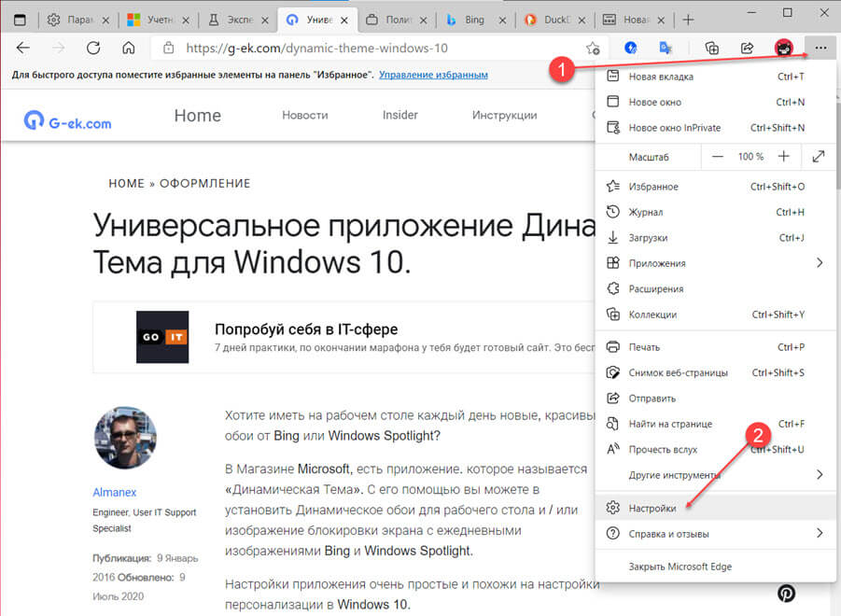This screenshot has height=616, width=841.
Task: Enter full screen using zoom row arrow icon
Action: [x=819, y=157]
